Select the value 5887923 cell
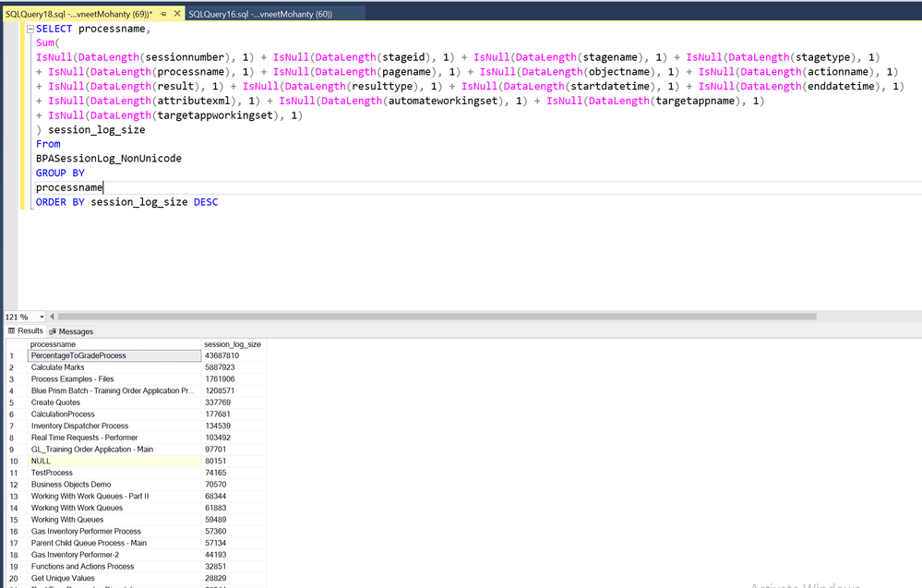922x588 pixels. click(233, 367)
